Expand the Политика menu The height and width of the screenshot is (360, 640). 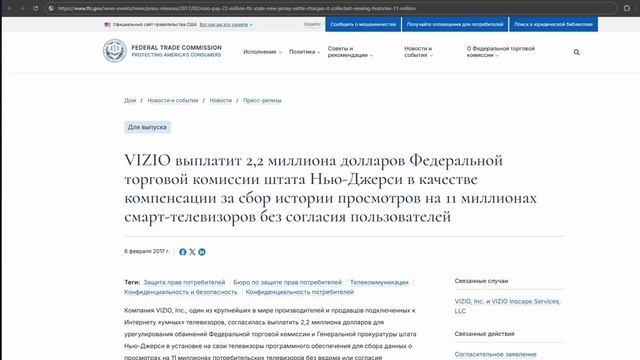[x=304, y=52]
